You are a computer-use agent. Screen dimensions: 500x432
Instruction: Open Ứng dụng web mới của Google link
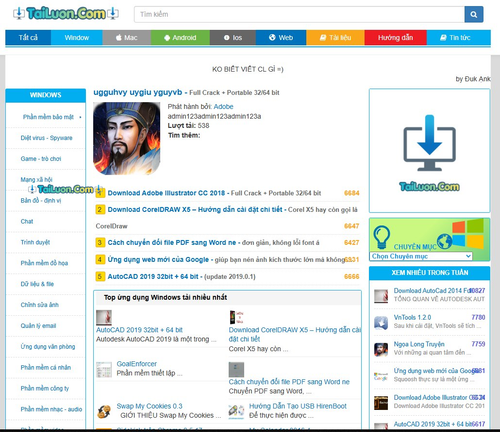pyautogui.click(x=158, y=259)
